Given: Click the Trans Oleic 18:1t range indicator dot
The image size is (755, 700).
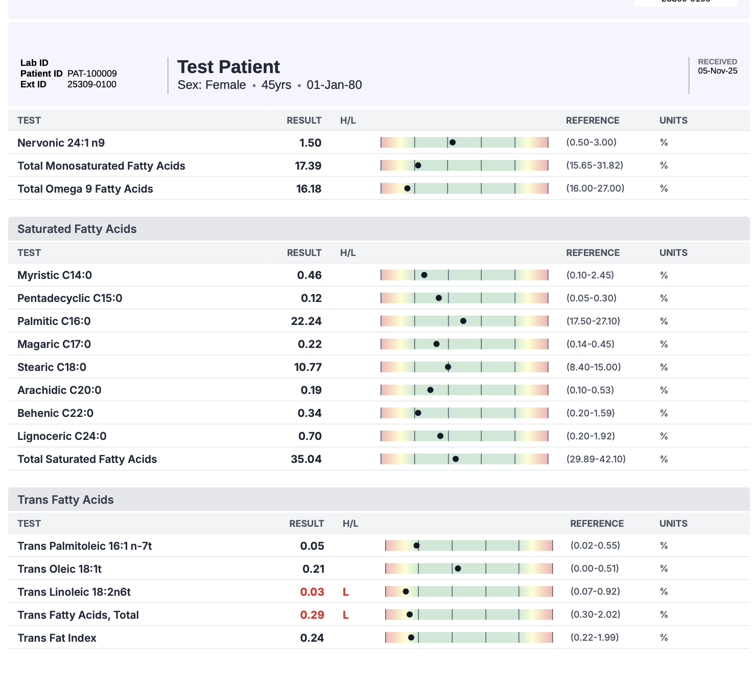Looking at the screenshot, I should [x=458, y=569].
